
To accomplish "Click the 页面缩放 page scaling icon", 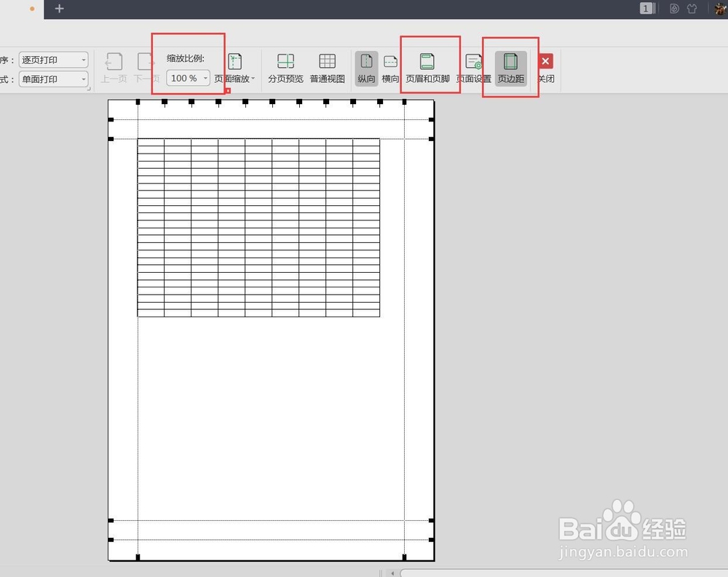I will click(235, 61).
